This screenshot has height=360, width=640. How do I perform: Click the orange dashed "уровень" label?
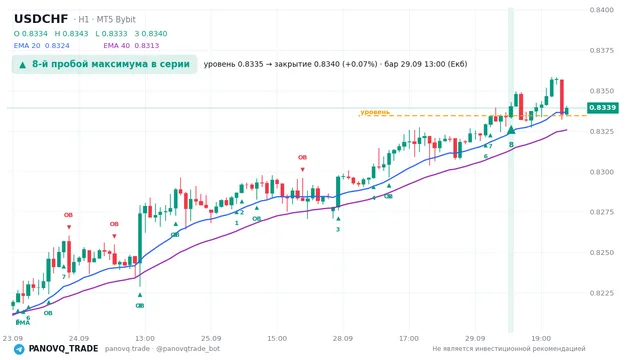(375, 112)
